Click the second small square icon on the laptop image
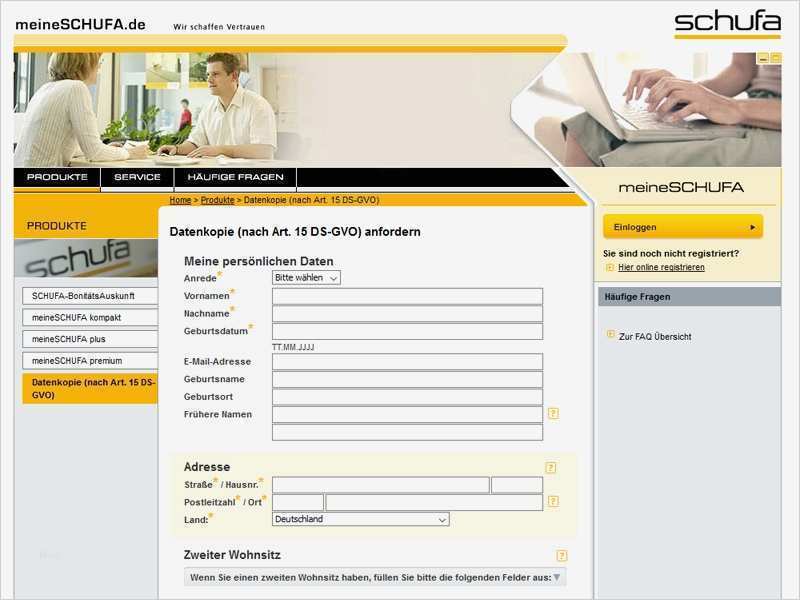 (776, 59)
